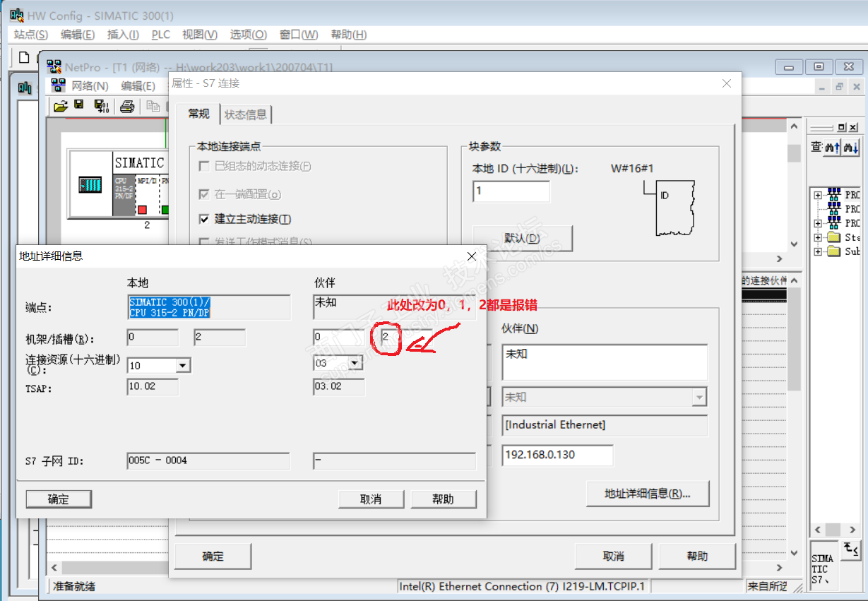Open the 站点(S) menu
Viewport: 868px width, 601px height.
[x=31, y=35]
